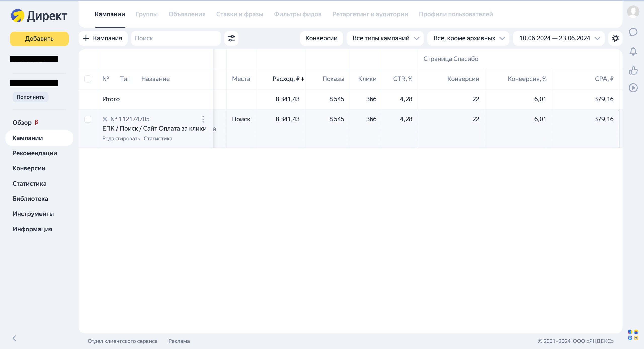Open table column settings gear icon
This screenshot has width=644, height=349.
[x=615, y=38]
